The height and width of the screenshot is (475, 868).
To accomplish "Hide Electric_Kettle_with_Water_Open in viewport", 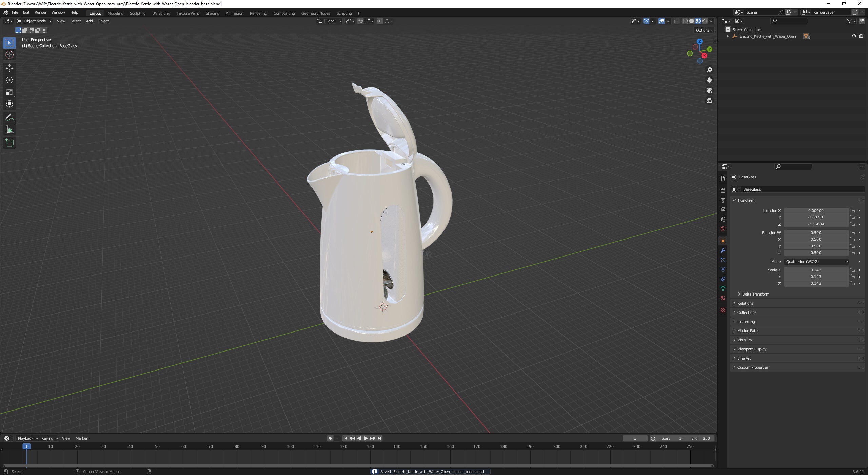I will click(854, 36).
